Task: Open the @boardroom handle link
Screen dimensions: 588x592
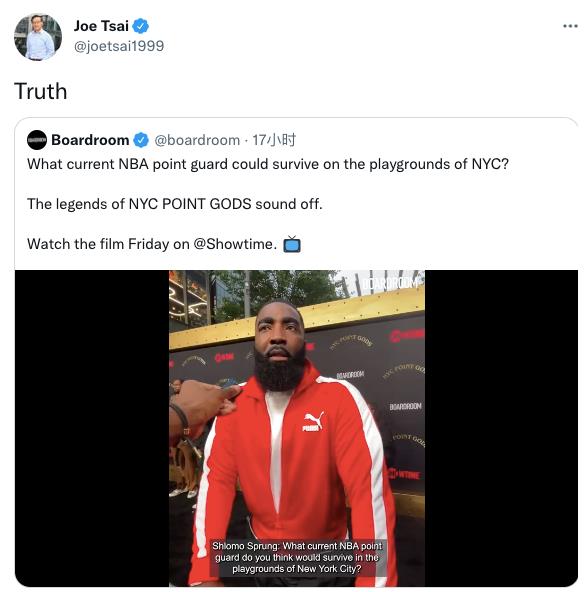Action: tap(197, 140)
